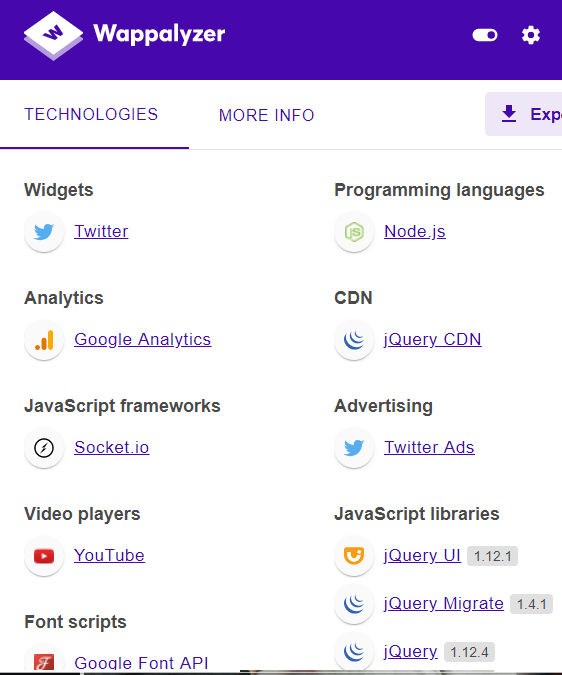This screenshot has height=675, width=562.
Task: Open the Twitter link under Widgets
Action: (101, 231)
